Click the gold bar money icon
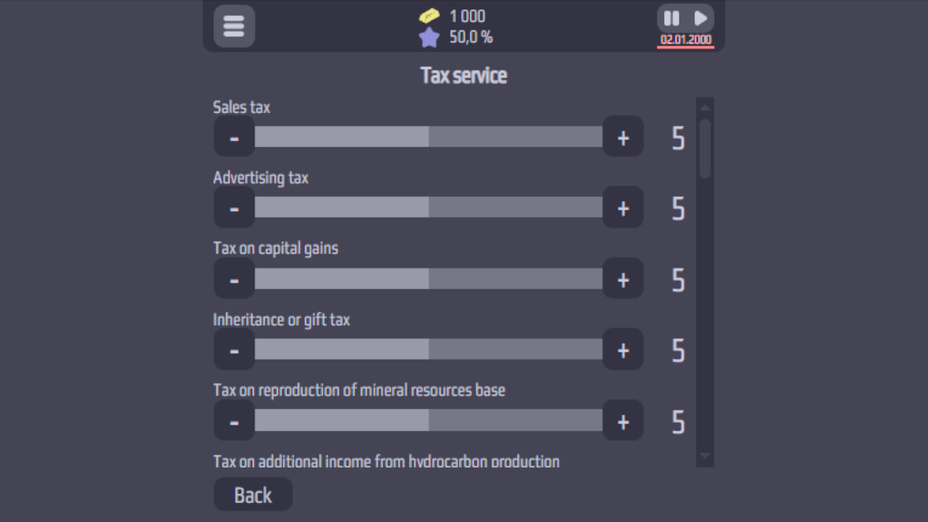928x522 pixels. [x=429, y=16]
